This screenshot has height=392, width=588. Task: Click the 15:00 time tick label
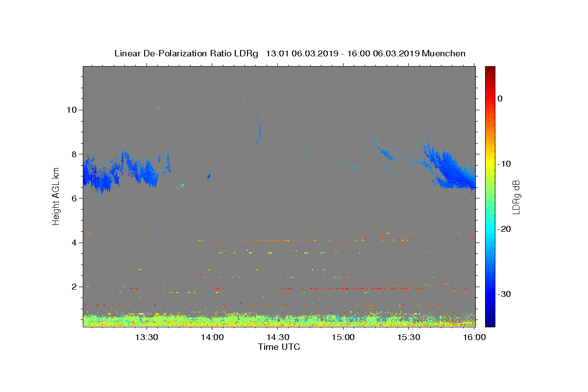click(x=343, y=337)
